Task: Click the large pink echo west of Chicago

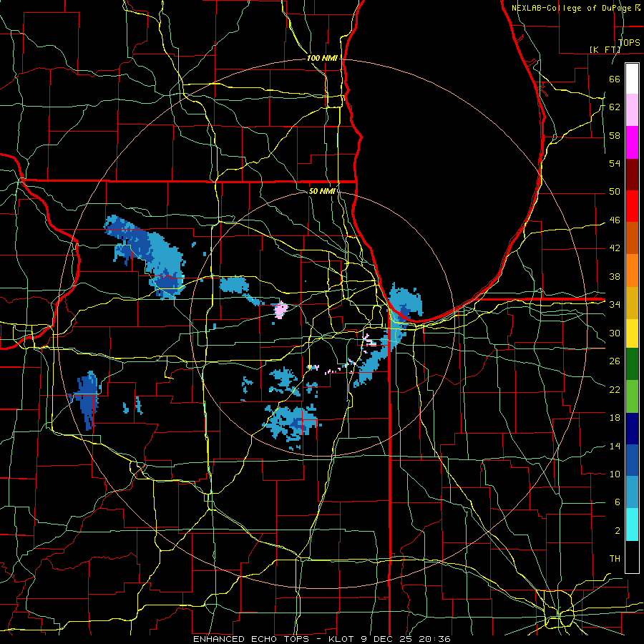Action: [x=281, y=309]
